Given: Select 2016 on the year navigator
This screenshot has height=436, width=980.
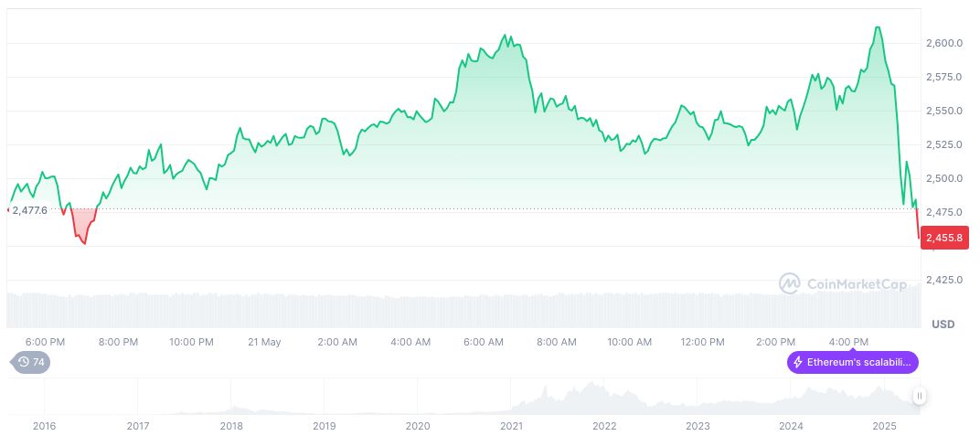Looking at the screenshot, I should click(44, 426).
